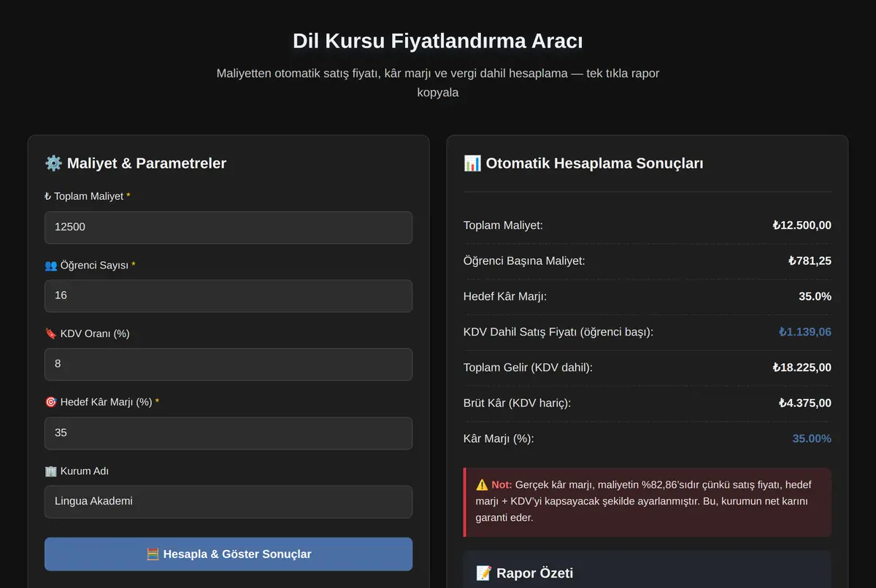Click the building icon beside Kurum Adı

click(50, 471)
